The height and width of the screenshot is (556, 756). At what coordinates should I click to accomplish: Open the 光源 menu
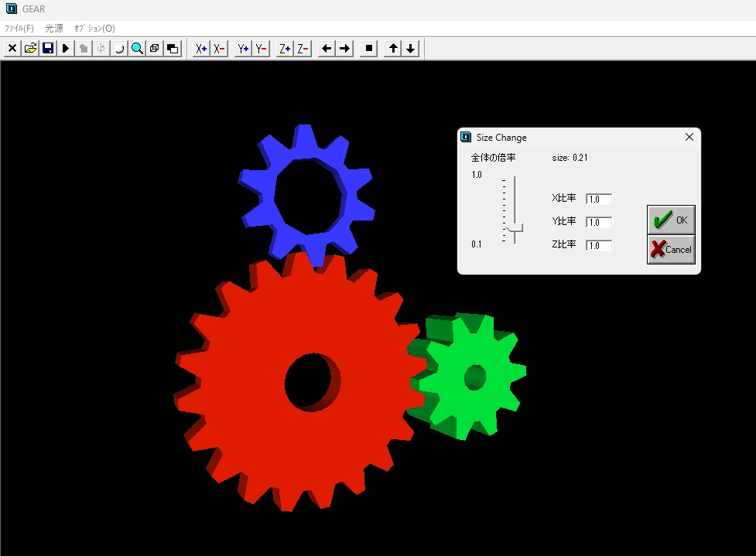54,28
